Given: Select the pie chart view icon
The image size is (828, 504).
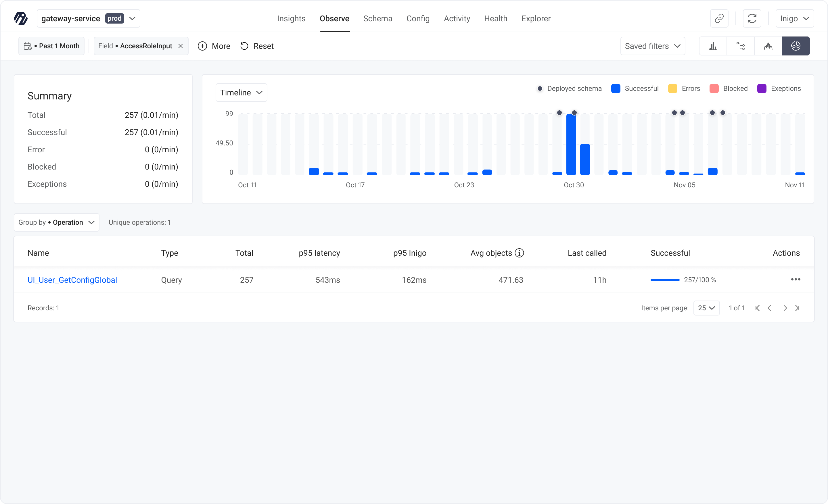Looking at the screenshot, I should (x=796, y=46).
